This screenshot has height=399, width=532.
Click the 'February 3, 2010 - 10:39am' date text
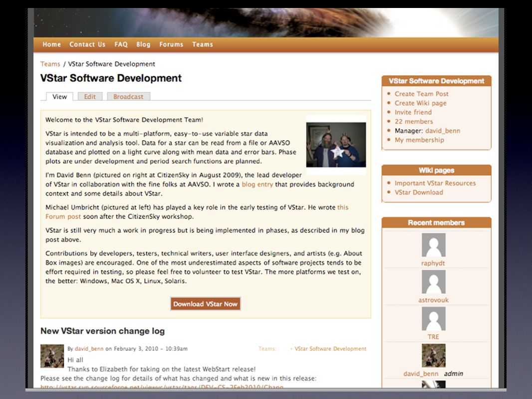[x=150, y=349]
